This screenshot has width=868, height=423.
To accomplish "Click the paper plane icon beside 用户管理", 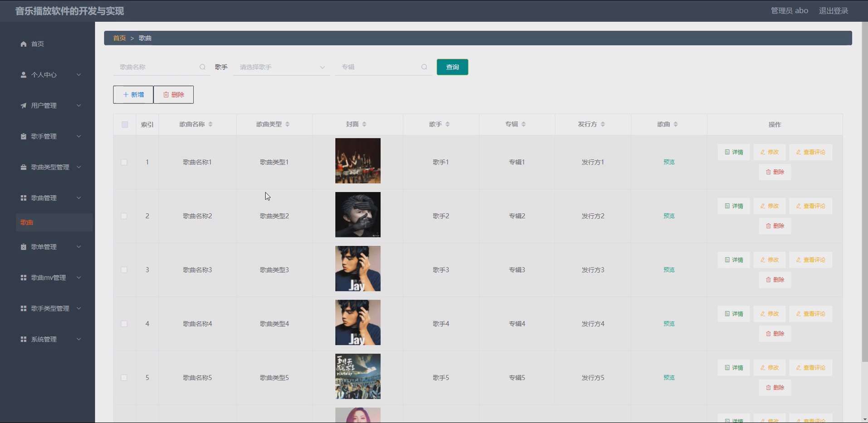I will coord(24,106).
